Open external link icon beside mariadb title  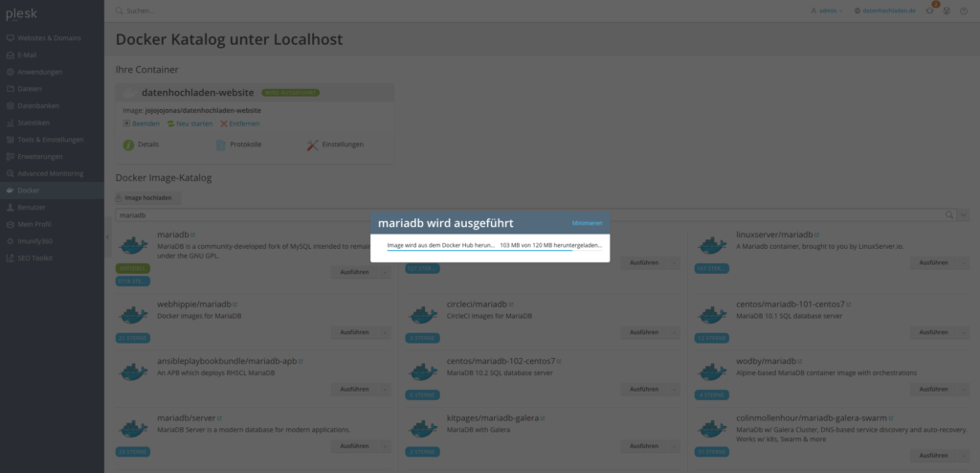point(193,236)
